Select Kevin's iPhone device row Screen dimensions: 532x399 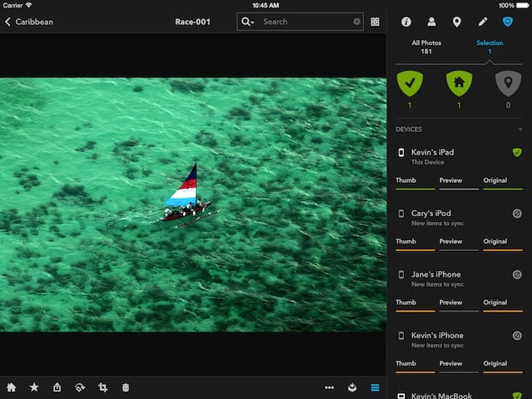459,340
